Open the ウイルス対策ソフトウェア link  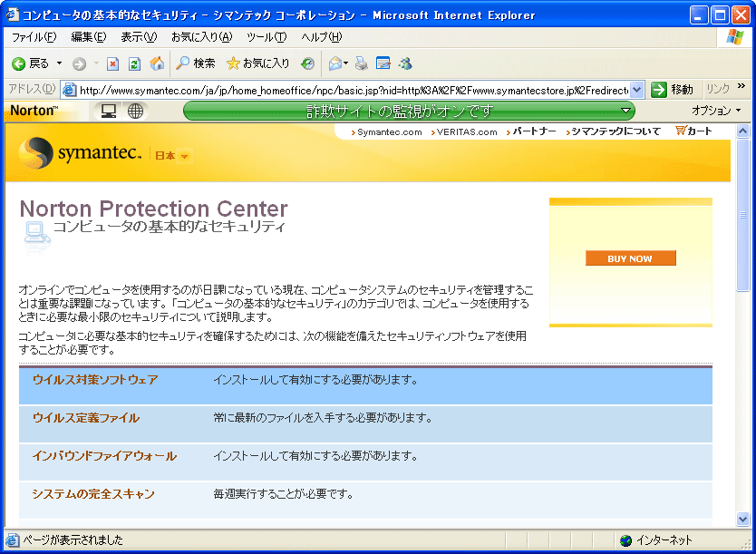pyautogui.click(x=95, y=380)
